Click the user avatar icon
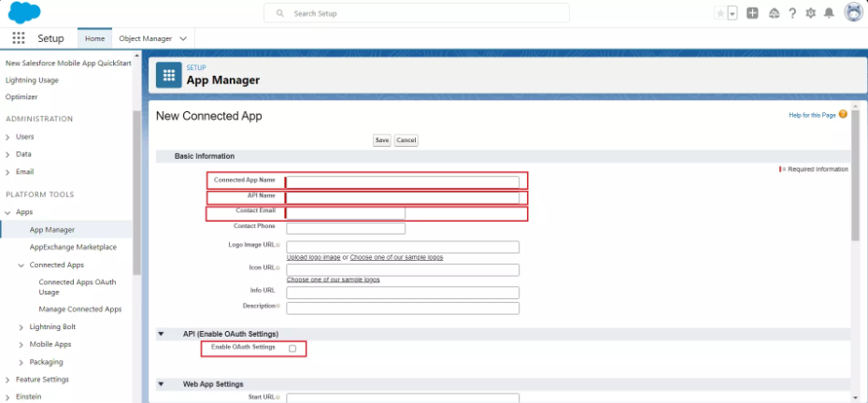 (854, 12)
